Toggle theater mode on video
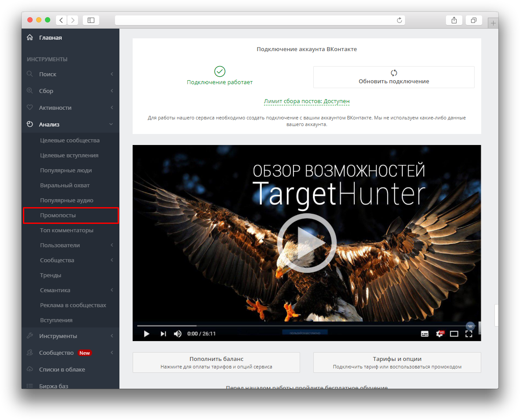 coord(454,334)
